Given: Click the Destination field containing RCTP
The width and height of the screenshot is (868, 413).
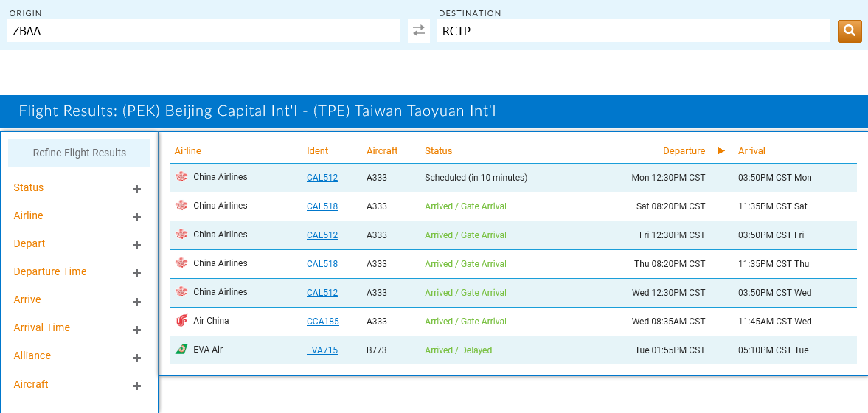Looking at the screenshot, I should pos(633,31).
